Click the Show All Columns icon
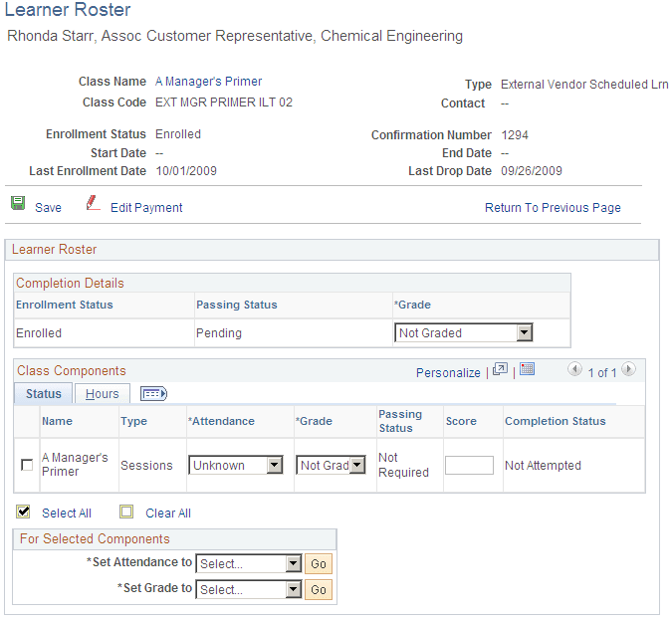672x619 pixels. click(153, 394)
